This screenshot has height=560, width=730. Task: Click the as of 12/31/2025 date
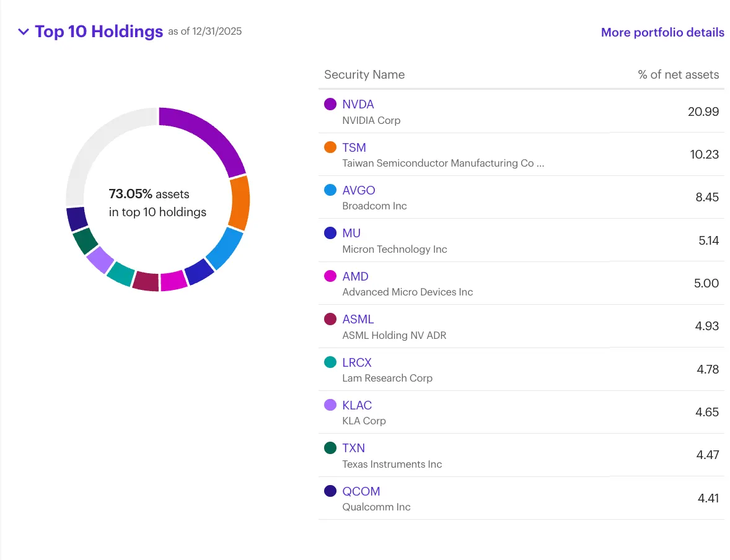(x=205, y=32)
